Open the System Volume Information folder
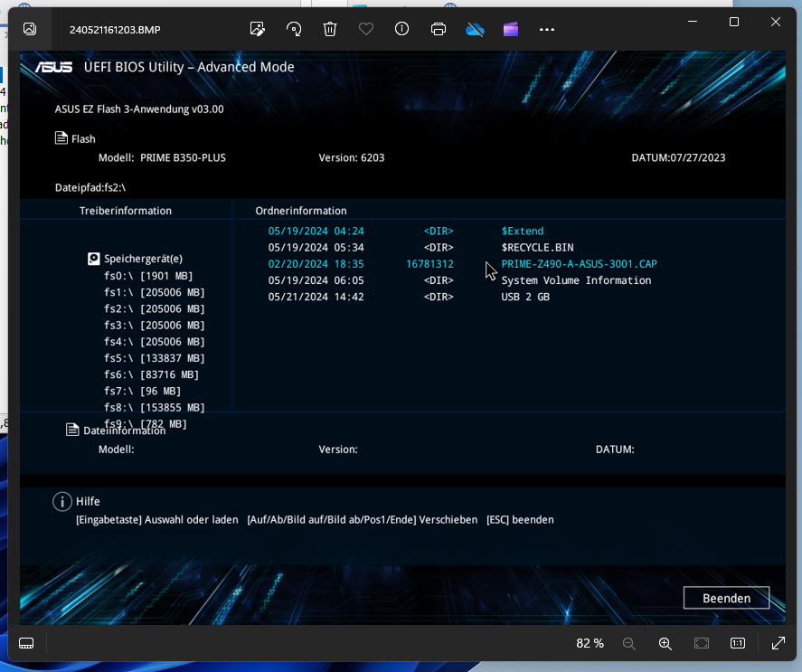The image size is (802, 672). [x=576, y=280]
